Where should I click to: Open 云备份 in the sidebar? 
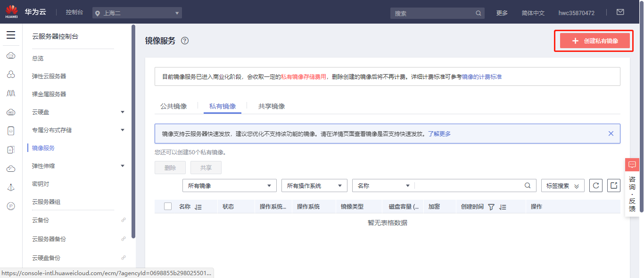coord(41,220)
